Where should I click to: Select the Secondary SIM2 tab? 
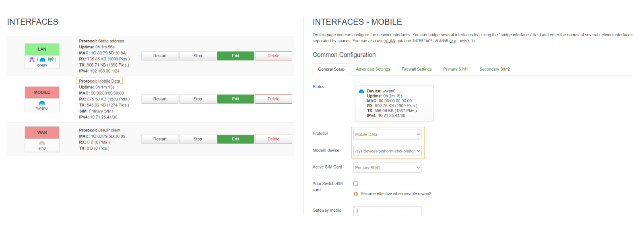click(494, 69)
